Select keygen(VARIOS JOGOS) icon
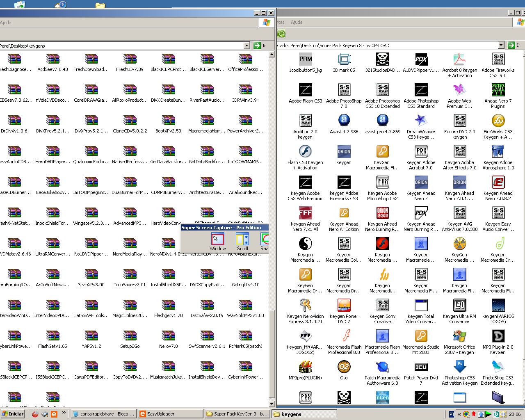This screenshot has width=525, height=420. pos(498,305)
